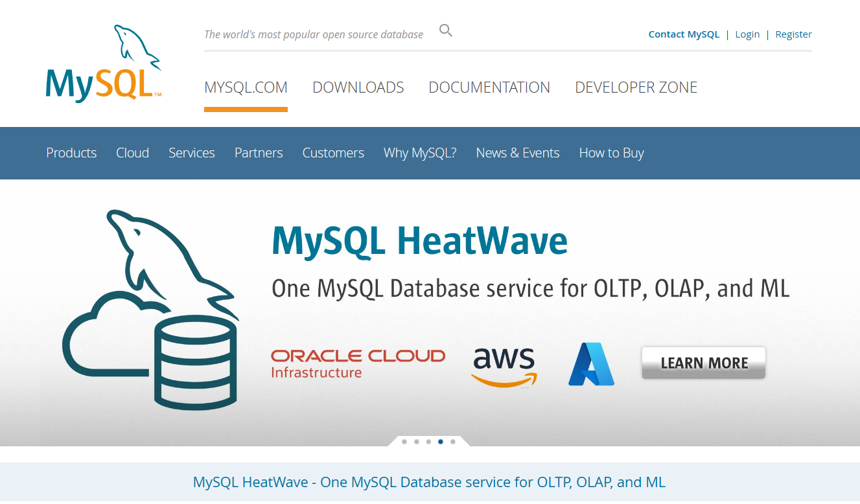860x504 pixels.
Task: Click 'One MySQL Database service' banner subtitle
Action: tap(531, 288)
